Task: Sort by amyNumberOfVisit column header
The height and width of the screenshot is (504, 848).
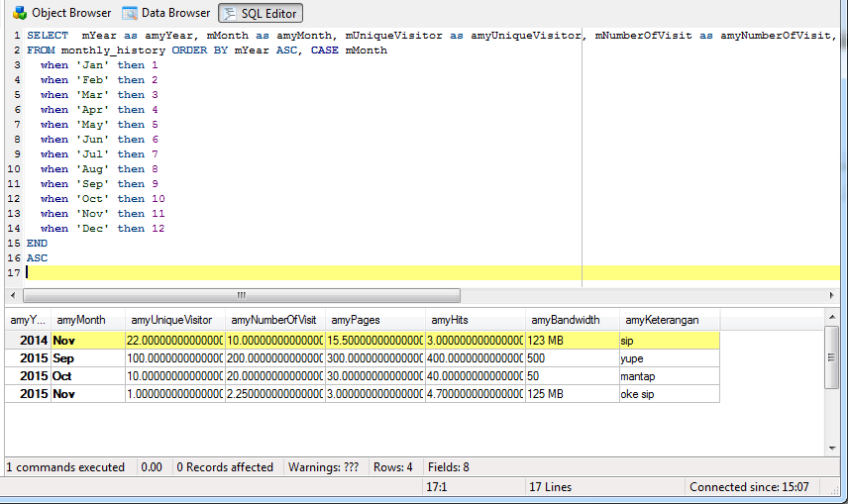Action: point(275,320)
